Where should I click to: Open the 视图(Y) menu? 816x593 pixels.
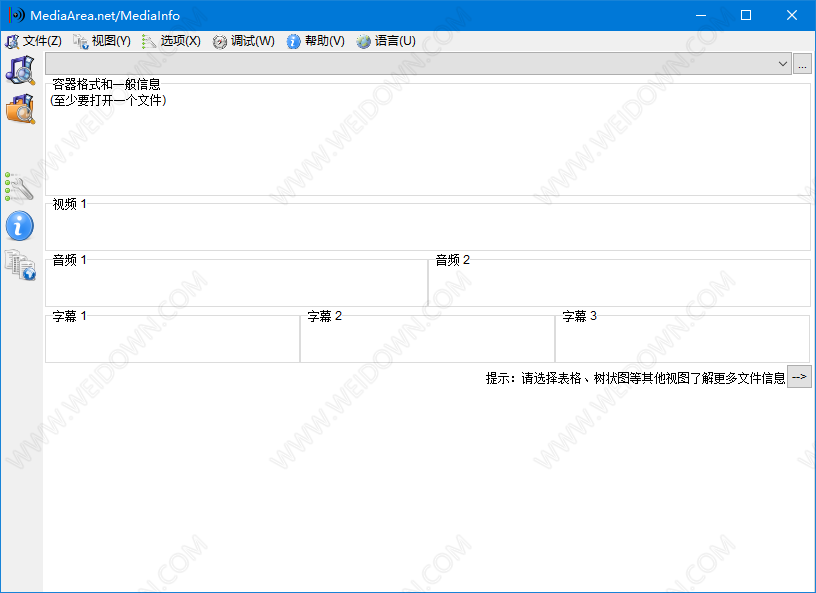coord(102,41)
